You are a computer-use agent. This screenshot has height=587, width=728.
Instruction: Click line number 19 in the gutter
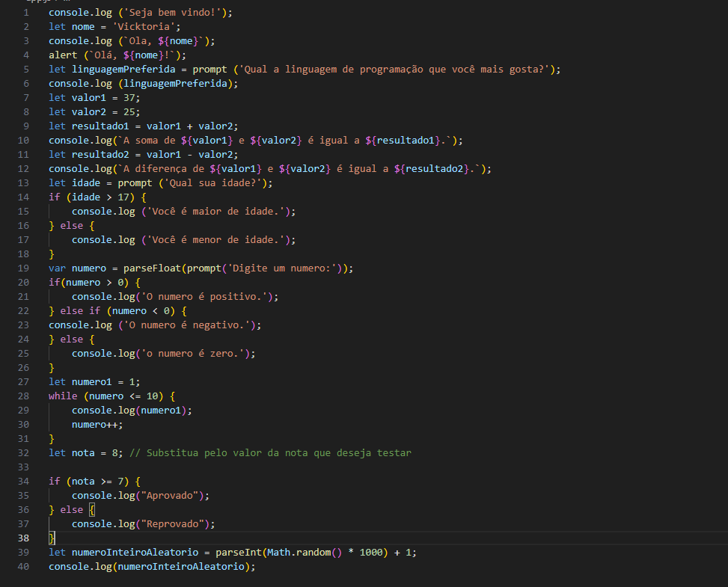(23, 268)
